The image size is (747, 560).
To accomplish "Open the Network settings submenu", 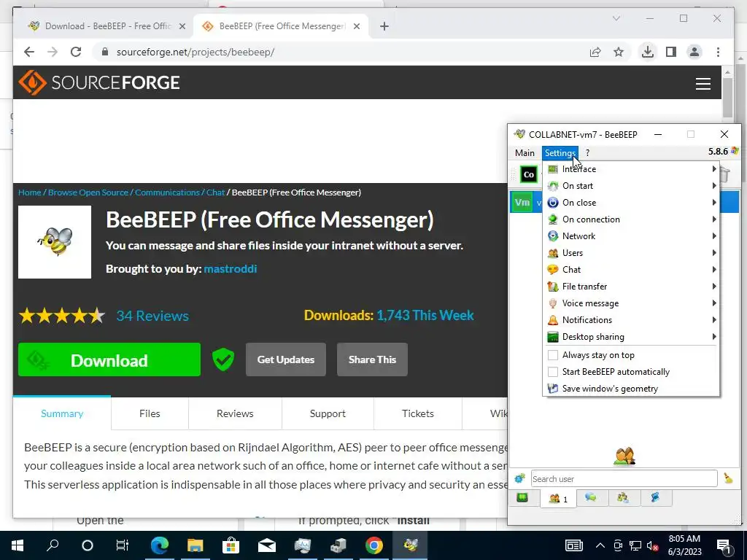I will 631,236.
